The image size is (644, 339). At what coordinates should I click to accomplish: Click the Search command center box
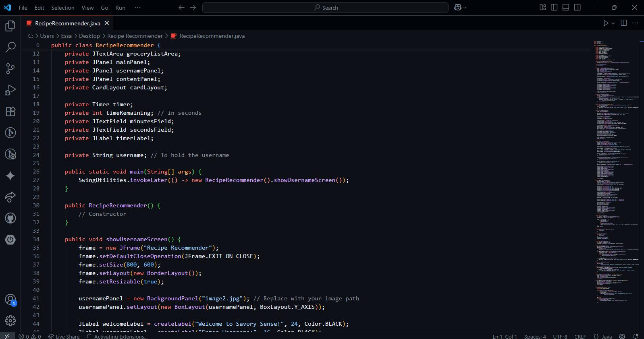[325, 8]
